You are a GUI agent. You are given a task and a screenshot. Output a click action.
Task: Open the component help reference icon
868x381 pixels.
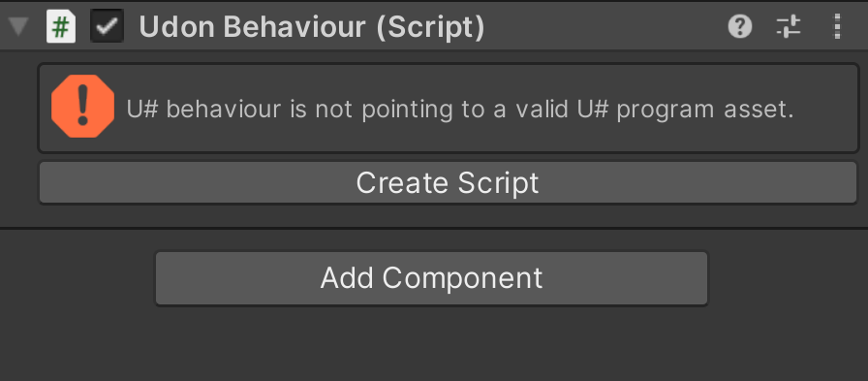pos(739,26)
